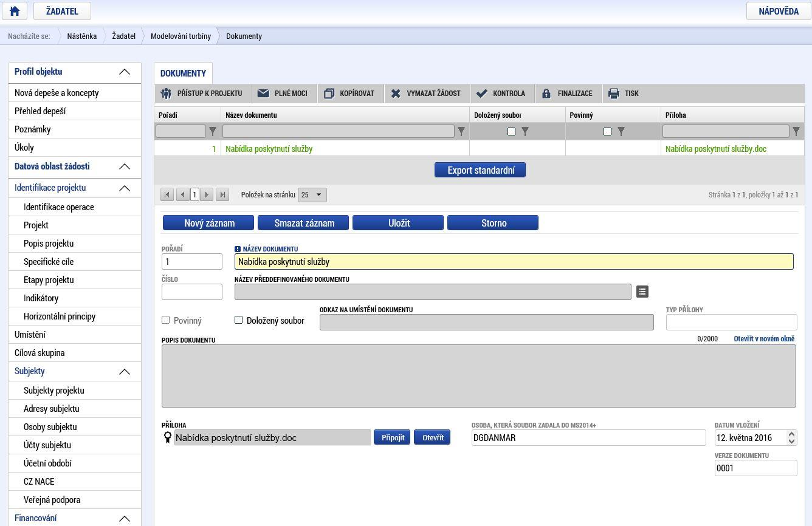Image resolution: width=812 pixels, height=526 pixels.
Task: Click Typ přílohy input field
Action: [x=732, y=322]
